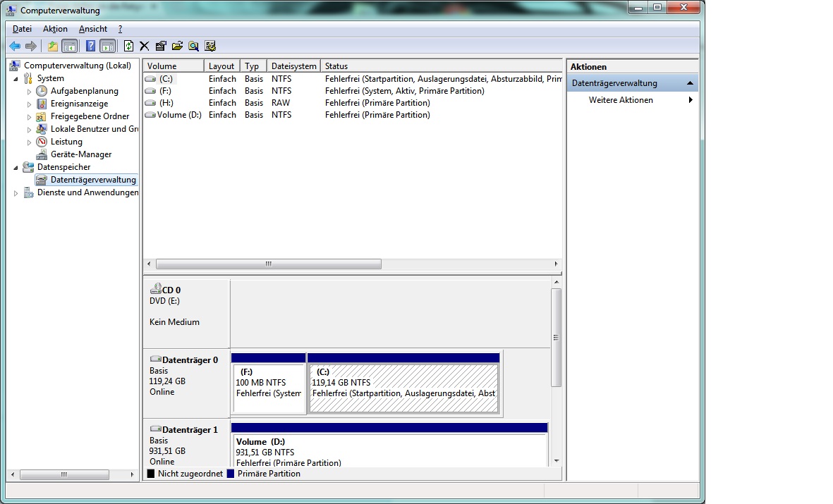Select the (F:) partition on Datenträger 0
The width and height of the screenshot is (833, 504).
pyautogui.click(x=269, y=384)
